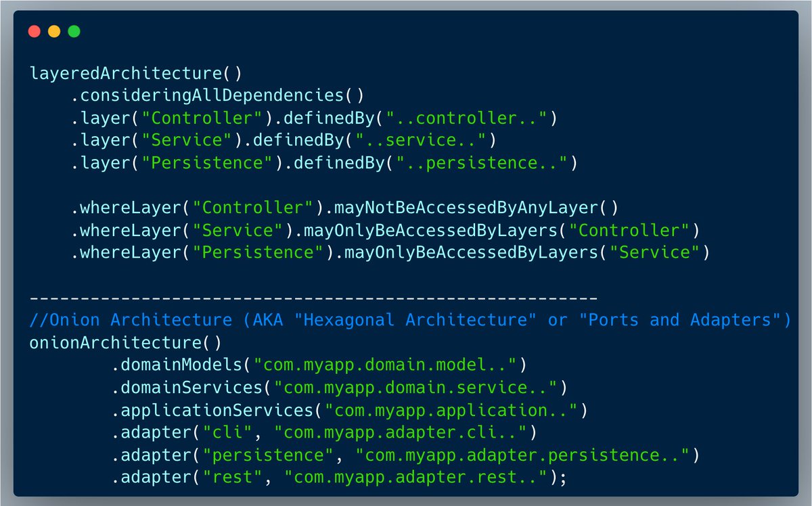Click the .domainServices("com.myapp.domain.service..") line
Image resolution: width=812 pixels, height=506 pixels.
click(338, 388)
